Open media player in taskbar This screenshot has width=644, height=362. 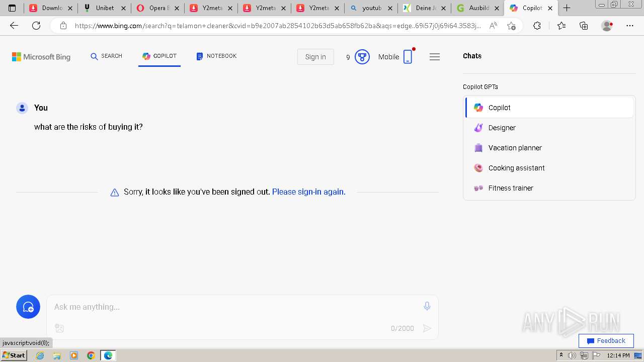[x=74, y=355]
